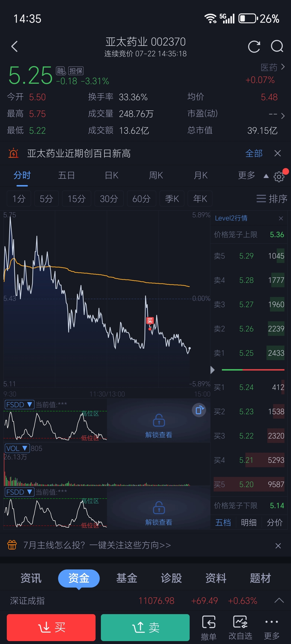Open the upper FSDD indicator dropdown
The width and height of the screenshot is (291, 644).
tap(19, 405)
